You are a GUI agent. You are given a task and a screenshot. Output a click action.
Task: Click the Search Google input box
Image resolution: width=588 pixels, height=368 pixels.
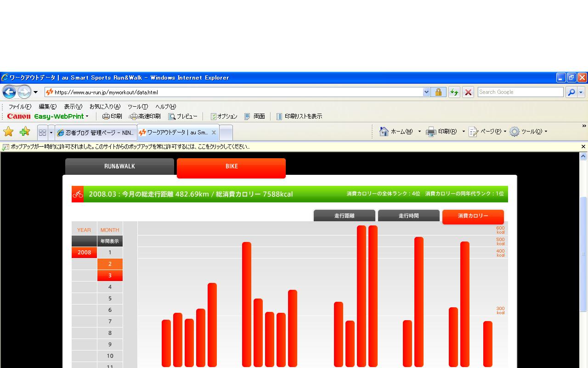coord(520,92)
